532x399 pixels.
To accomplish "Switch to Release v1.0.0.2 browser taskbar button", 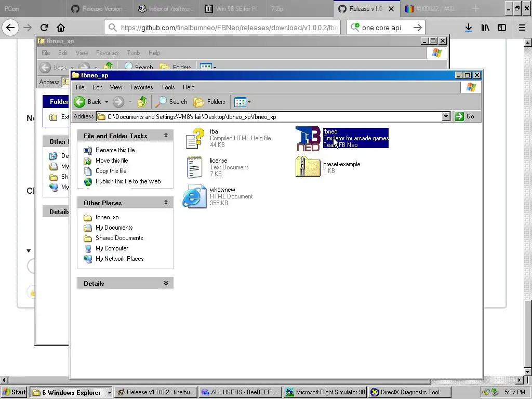I will tap(156, 392).
